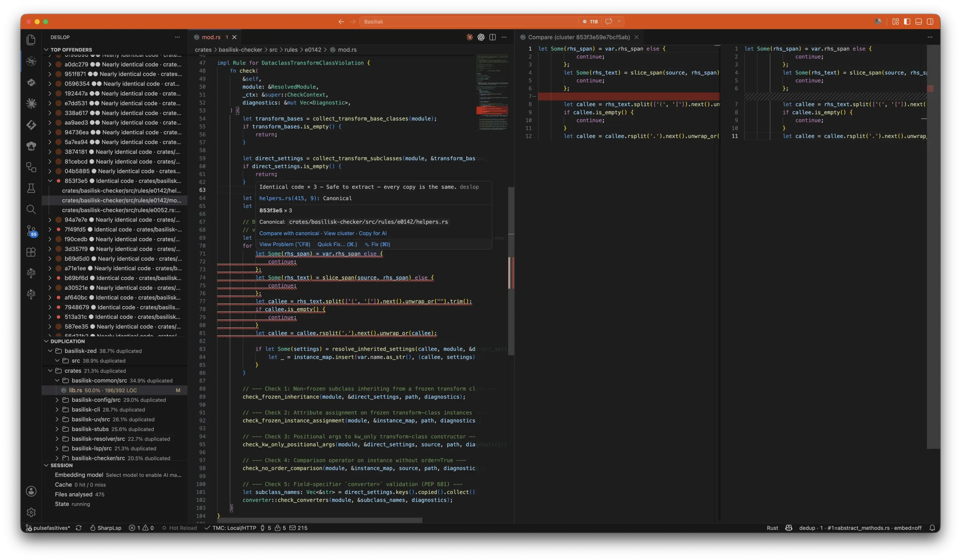Click the sync changes icon in status bar
Image resolution: width=961 pixels, height=560 pixels.
point(78,528)
